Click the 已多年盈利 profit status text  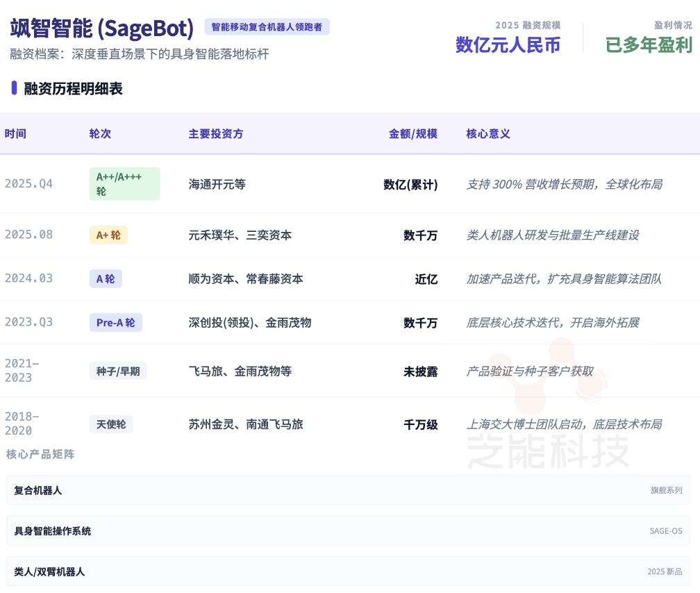649,44
